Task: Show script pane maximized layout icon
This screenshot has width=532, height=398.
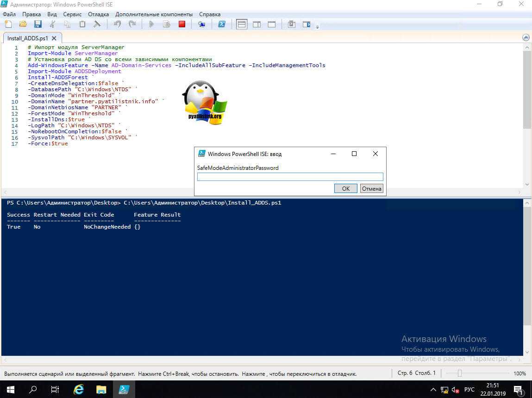Action: pyautogui.click(x=272, y=25)
